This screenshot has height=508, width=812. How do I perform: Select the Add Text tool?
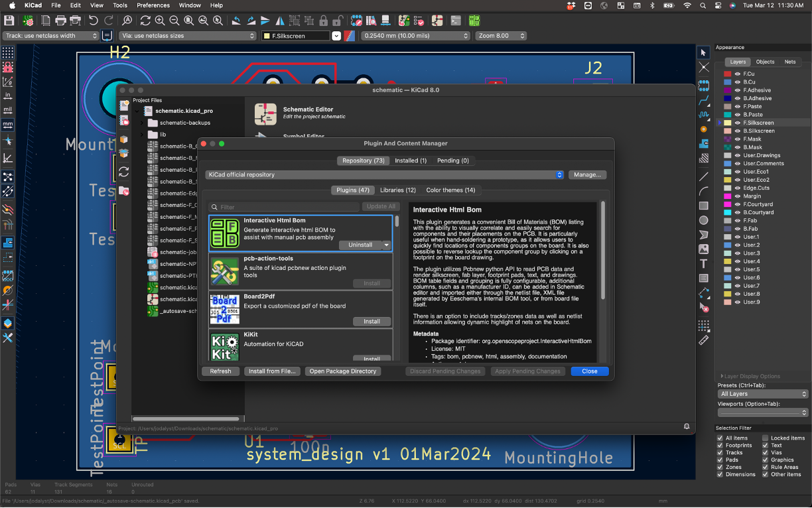point(704,263)
